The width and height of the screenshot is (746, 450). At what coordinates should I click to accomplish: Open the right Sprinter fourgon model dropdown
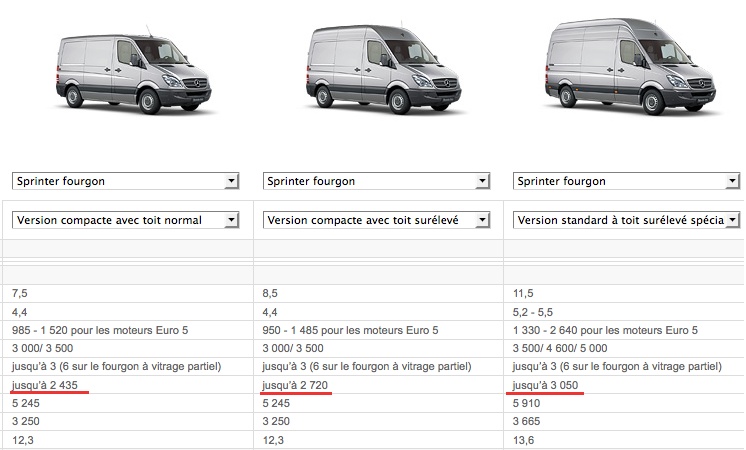[626, 181]
